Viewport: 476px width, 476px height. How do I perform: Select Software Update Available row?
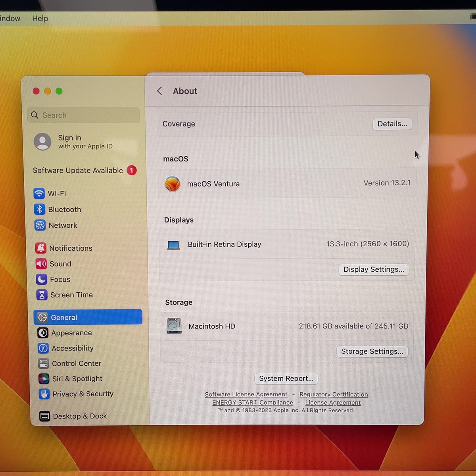click(x=84, y=170)
